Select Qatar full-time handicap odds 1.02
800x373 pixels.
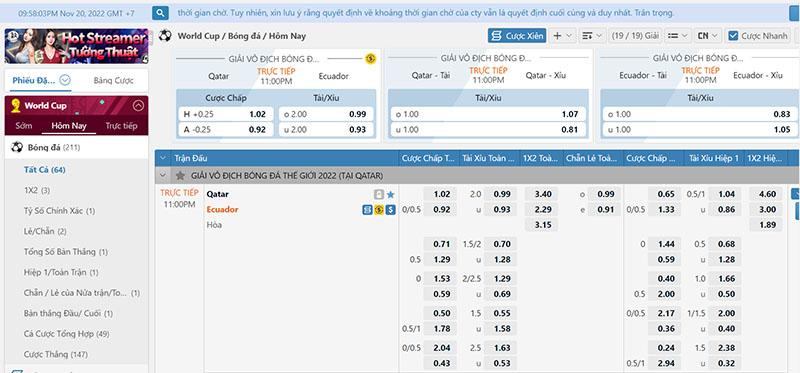[441, 194]
